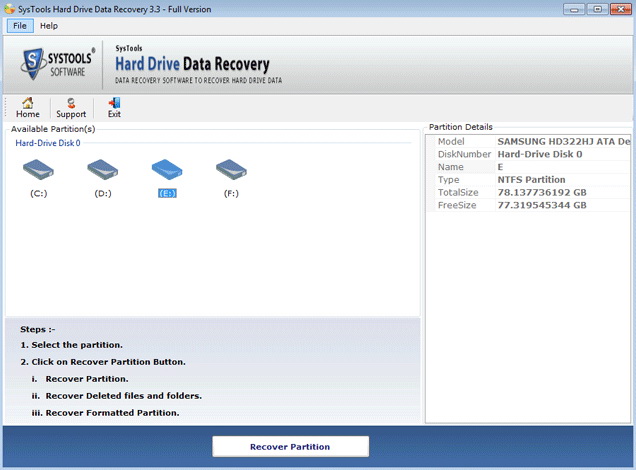This screenshot has height=470, width=636.
Task: Open the File menu
Action: click(20, 26)
